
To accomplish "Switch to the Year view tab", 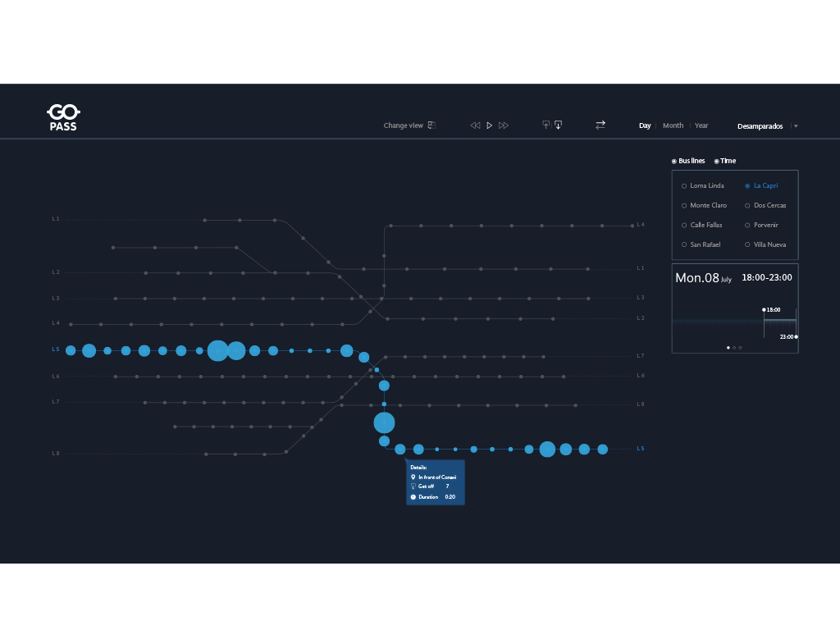I will [x=701, y=126].
